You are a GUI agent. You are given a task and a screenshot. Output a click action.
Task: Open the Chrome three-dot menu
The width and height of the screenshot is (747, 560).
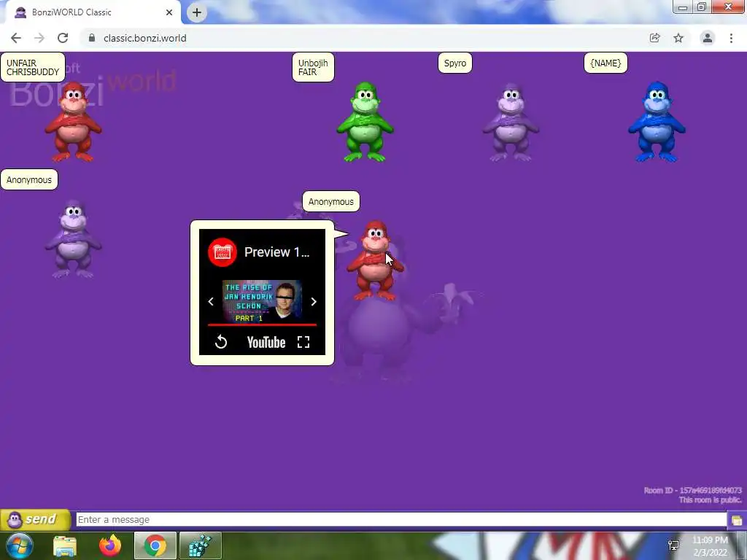tap(731, 38)
